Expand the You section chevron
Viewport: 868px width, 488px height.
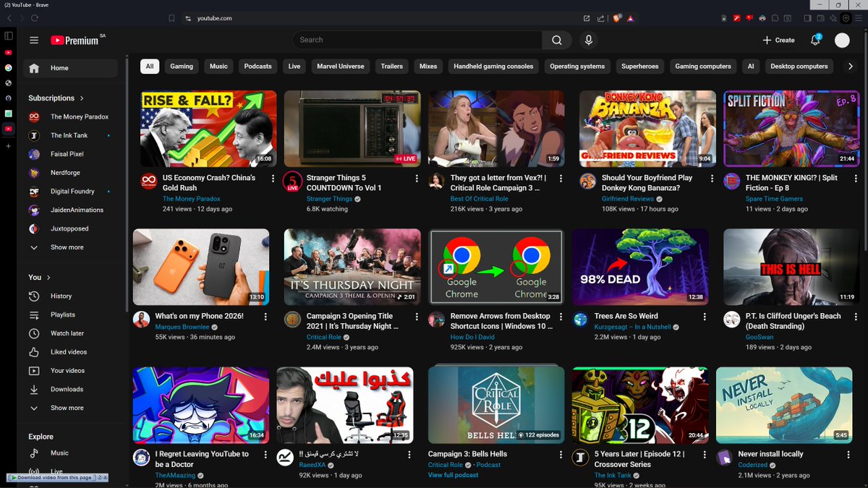tap(48, 278)
